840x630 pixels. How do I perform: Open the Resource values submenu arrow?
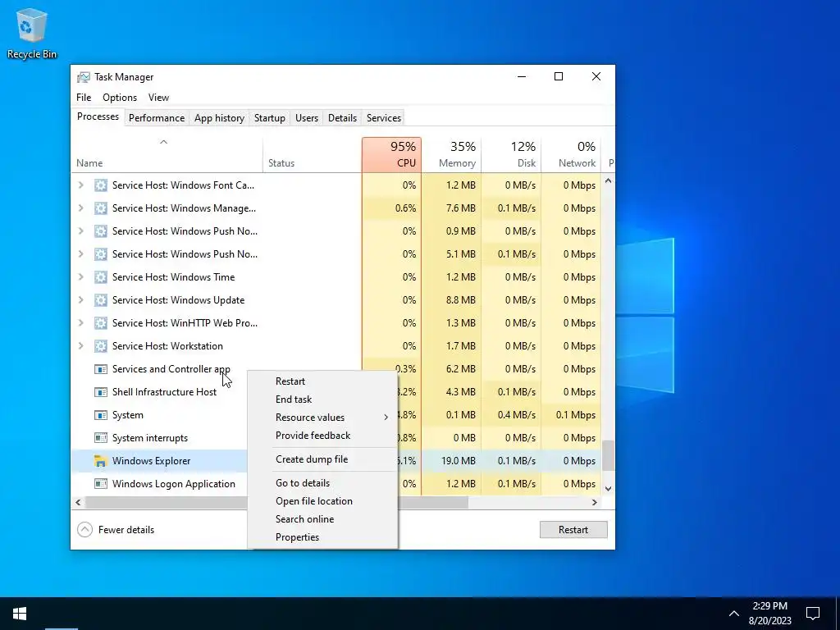[386, 418]
